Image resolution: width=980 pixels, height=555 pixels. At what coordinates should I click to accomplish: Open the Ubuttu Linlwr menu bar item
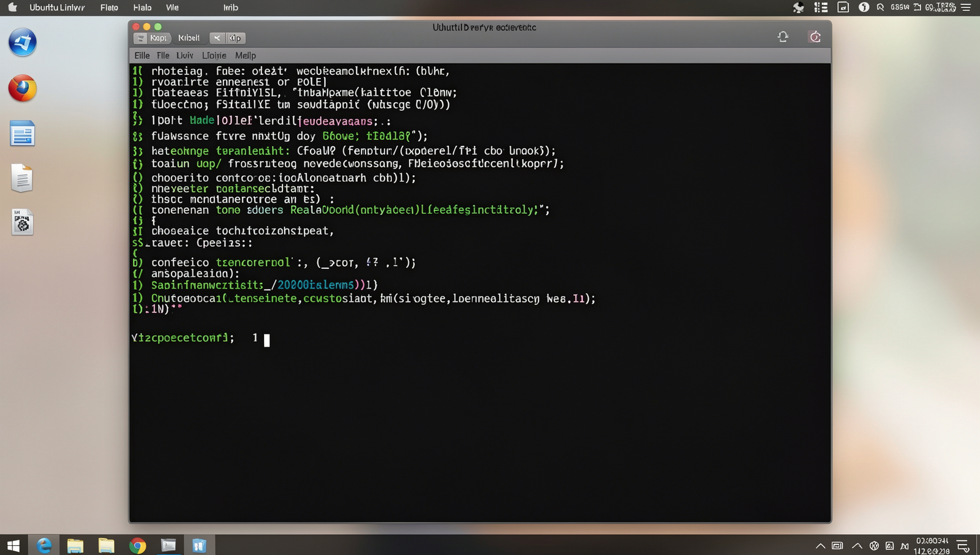pyautogui.click(x=57, y=7)
